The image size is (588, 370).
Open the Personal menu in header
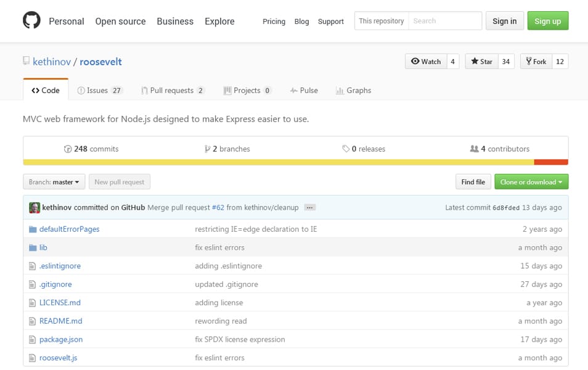67,22
